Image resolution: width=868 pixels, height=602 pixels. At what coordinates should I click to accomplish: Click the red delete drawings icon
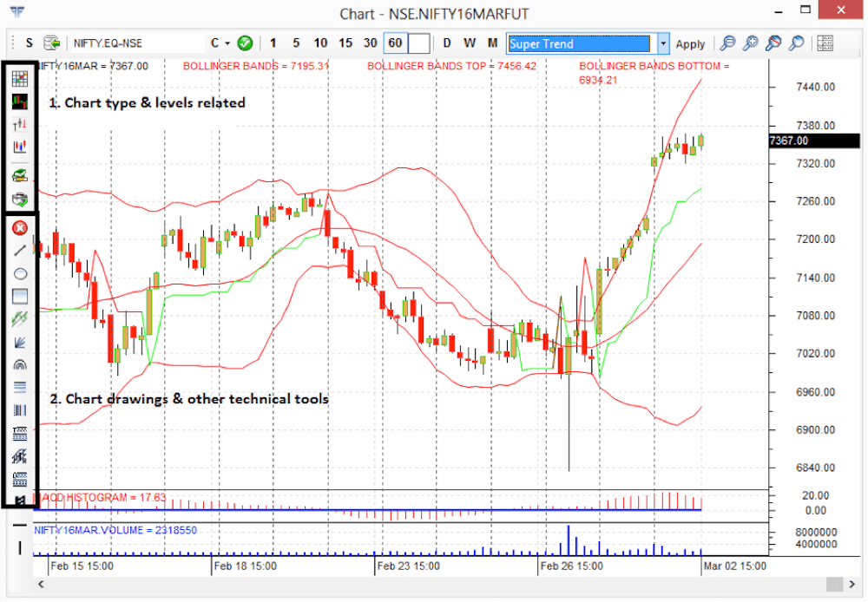pos(20,228)
